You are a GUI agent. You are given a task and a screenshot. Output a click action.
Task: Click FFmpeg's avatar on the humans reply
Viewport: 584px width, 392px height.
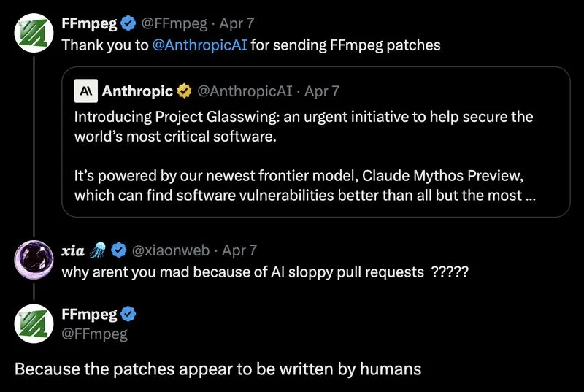(32, 323)
